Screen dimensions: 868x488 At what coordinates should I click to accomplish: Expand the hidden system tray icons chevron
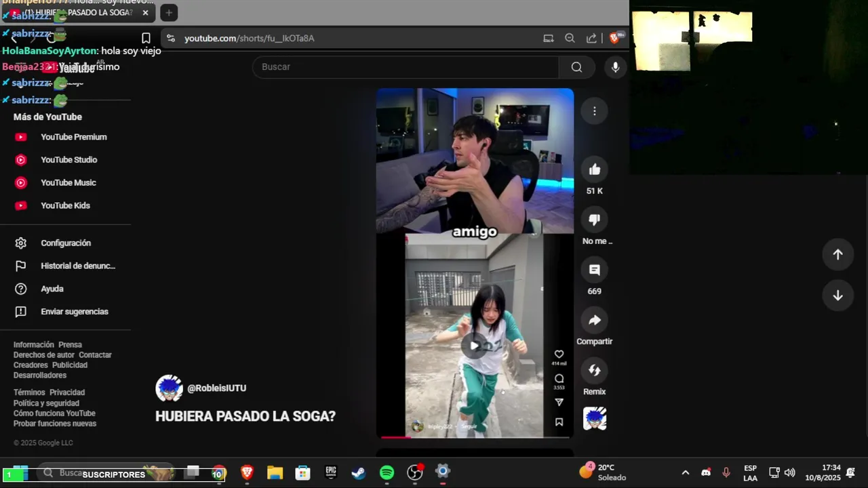[685, 473]
